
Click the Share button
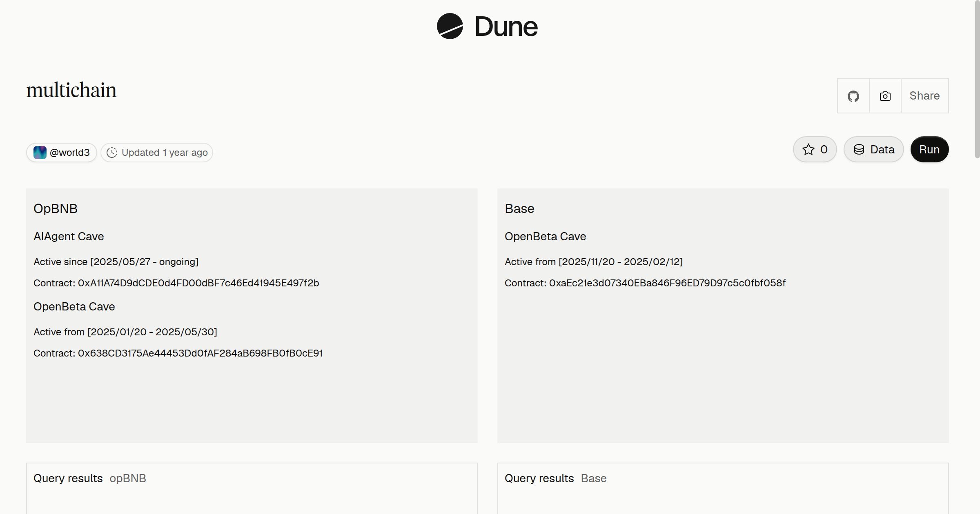click(x=924, y=96)
